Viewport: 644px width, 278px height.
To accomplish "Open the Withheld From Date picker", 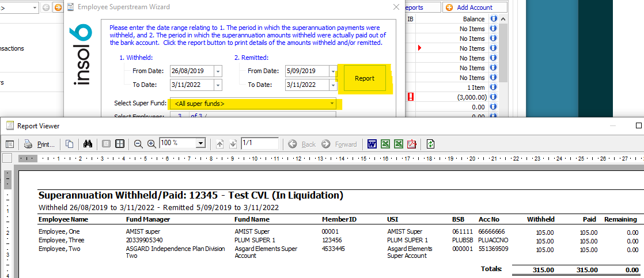I will [x=218, y=71].
